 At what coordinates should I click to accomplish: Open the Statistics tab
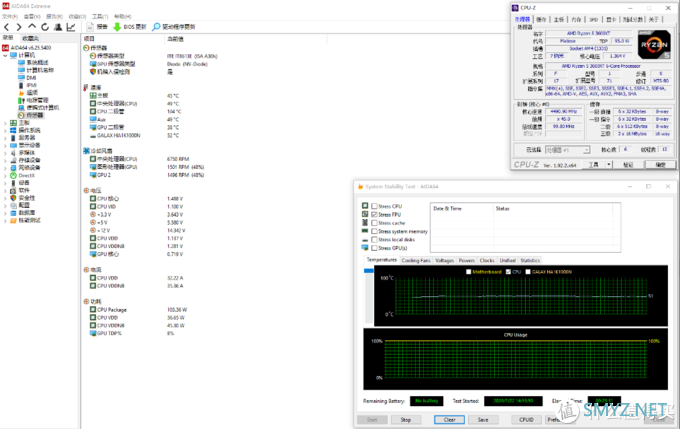[x=530, y=260]
